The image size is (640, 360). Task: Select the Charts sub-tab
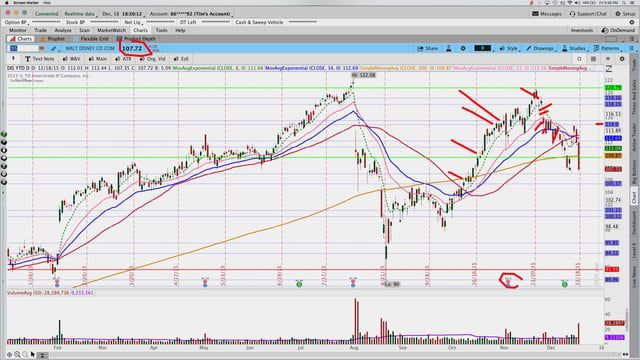(20, 39)
